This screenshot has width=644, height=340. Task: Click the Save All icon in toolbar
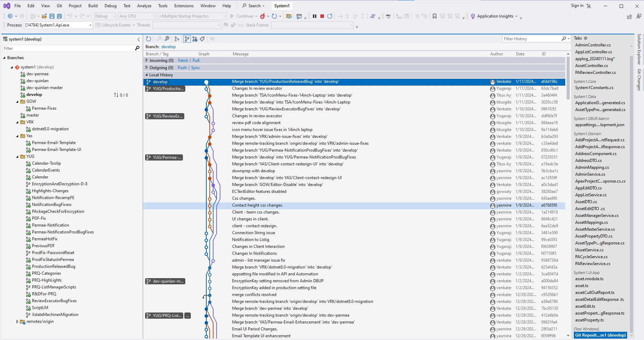59,16
